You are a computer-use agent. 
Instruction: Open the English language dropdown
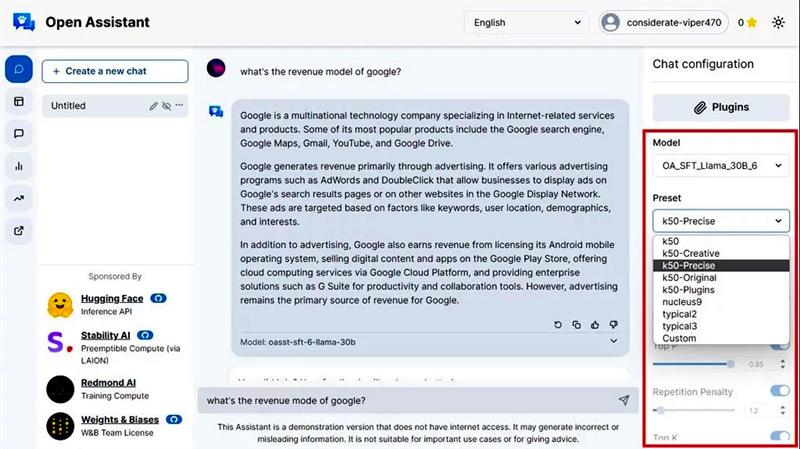tap(526, 22)
